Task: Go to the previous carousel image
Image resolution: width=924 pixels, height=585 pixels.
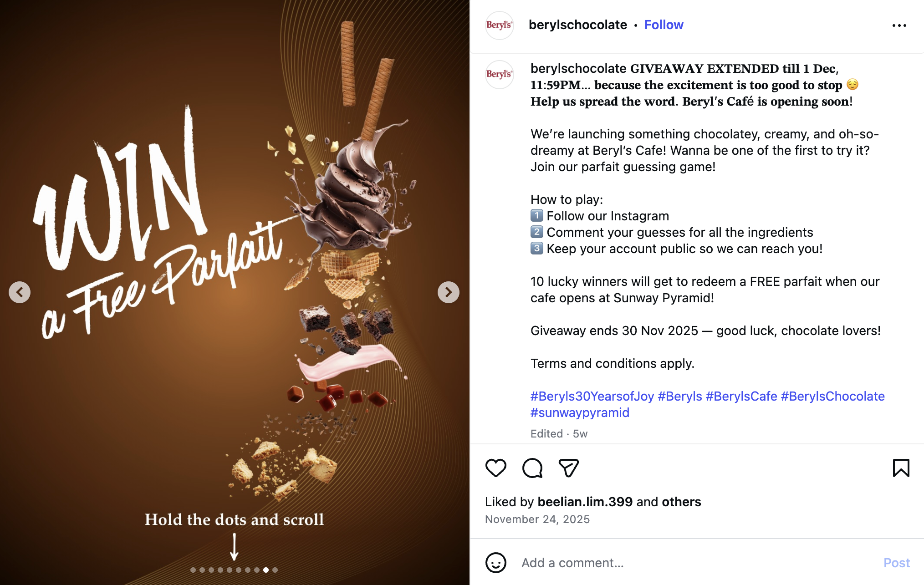Action: [x=20, y=292]
